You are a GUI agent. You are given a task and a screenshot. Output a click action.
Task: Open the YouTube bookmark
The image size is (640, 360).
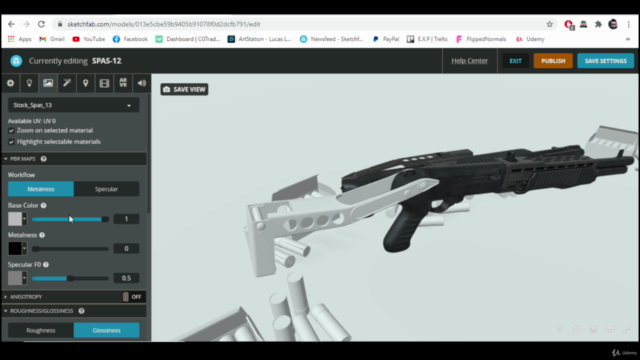[x=89, y=39]
